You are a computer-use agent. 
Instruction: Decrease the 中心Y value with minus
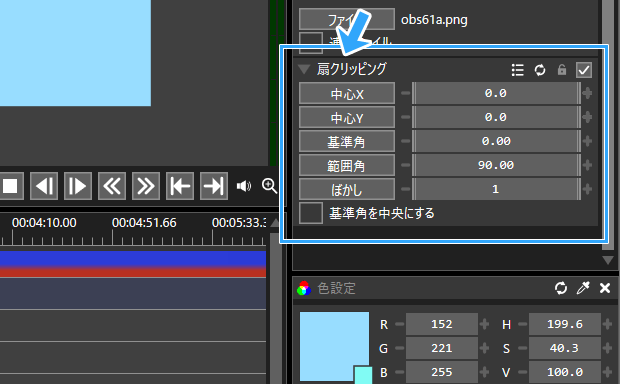405,117
